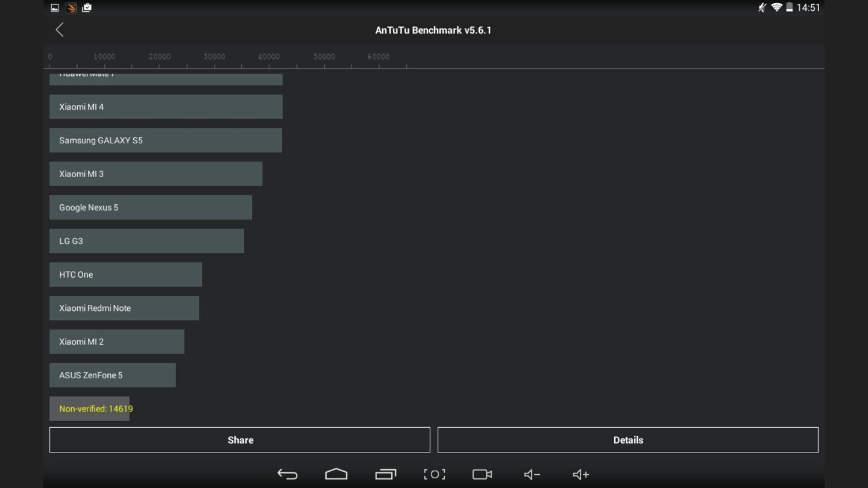This screenshot has height=488, width=868.
Task: Go back using the top-left arrow
Action: point(59,30)
